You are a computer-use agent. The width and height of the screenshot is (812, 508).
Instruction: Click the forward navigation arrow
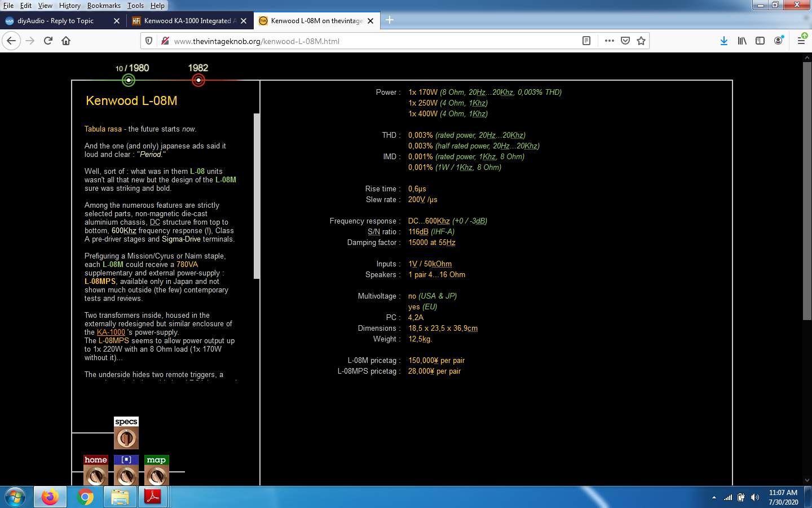(30, 41)
